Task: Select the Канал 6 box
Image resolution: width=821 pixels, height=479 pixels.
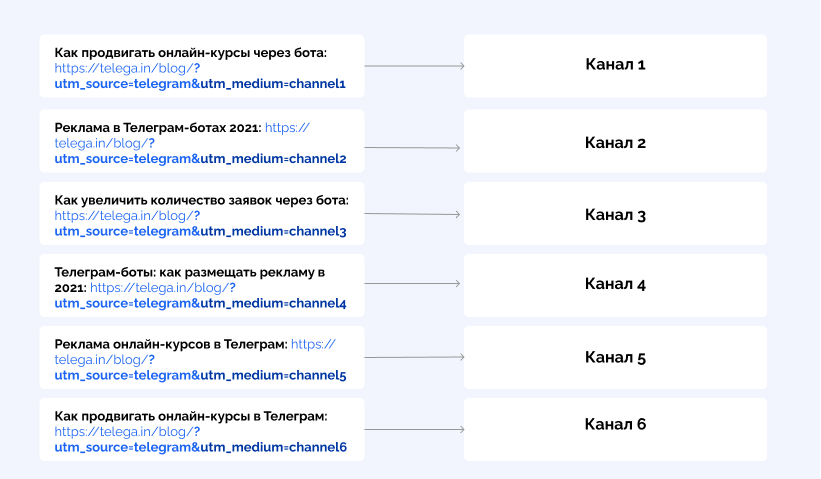Action: pos(615,429)
